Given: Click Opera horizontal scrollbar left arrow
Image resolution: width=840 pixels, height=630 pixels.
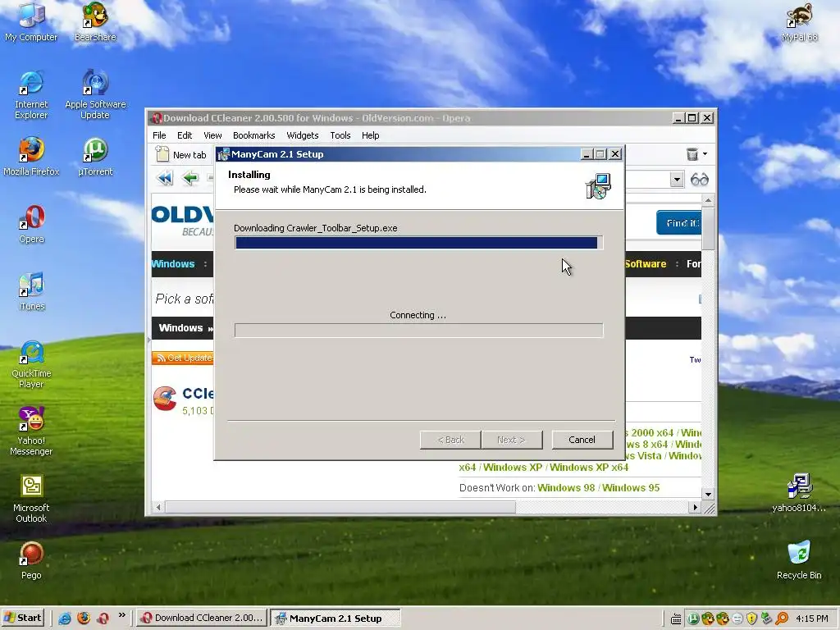Looking at the screenshot, I should 158,507.
